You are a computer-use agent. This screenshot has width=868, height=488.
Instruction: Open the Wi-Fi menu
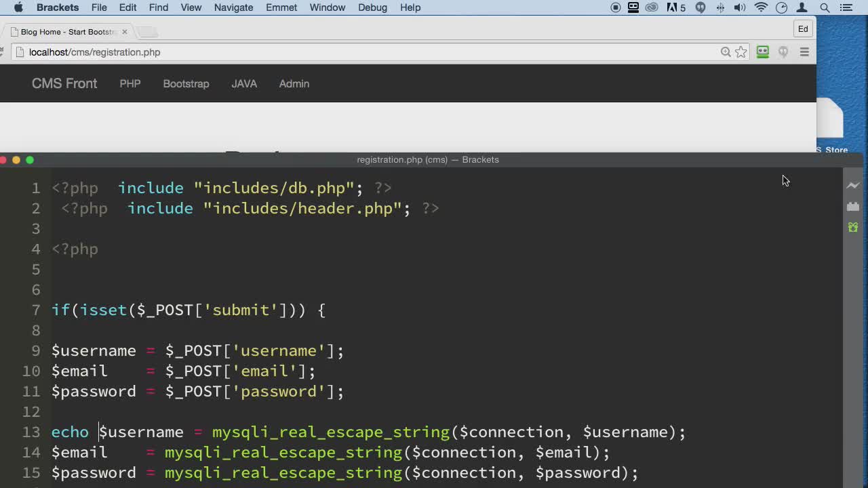click(761, 7)
